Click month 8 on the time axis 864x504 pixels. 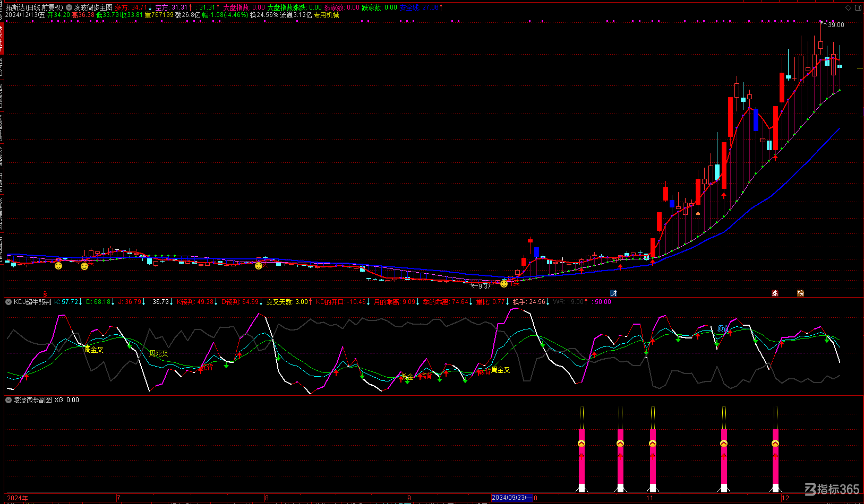click(267, 498)
